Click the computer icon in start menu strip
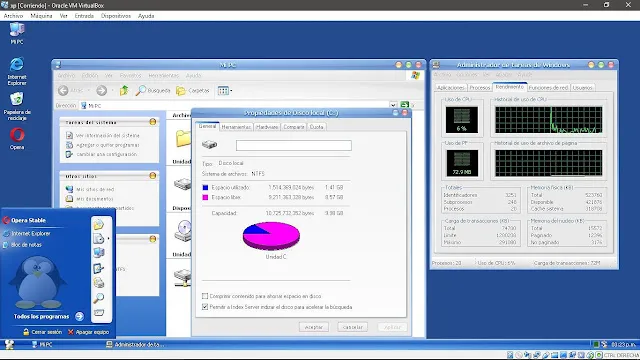This screenshot has height=360, width=640. tap(98, 253)
